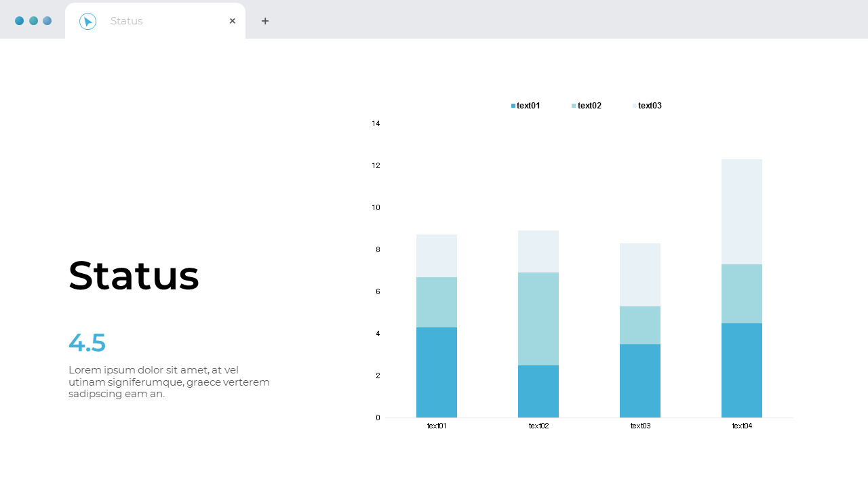The width and height of the screenshot is (868, 488).
Task: Toggle the text03 series via its legend entry
Action: pos(650,106)
